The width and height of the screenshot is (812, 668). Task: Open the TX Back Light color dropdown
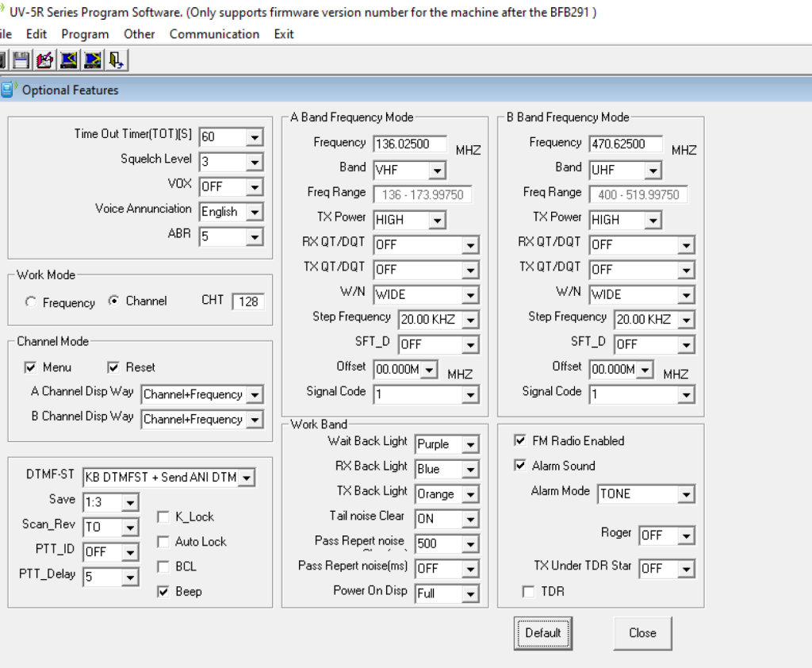(x=470, y=494)
